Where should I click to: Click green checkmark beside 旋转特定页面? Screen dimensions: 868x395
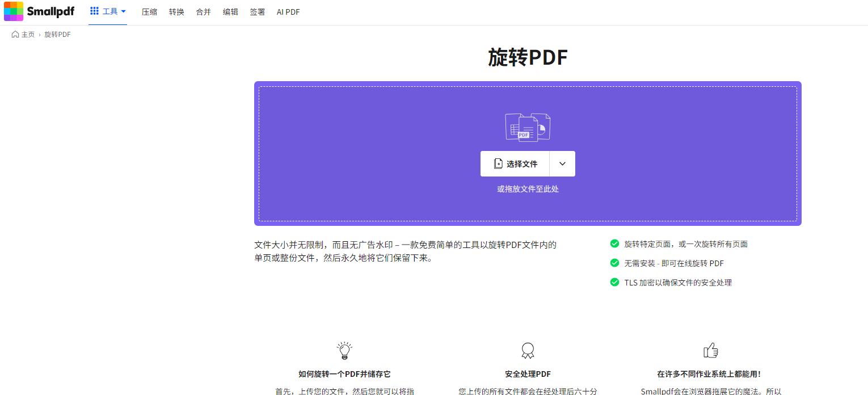pyautogui.click(x=614, y=244)
